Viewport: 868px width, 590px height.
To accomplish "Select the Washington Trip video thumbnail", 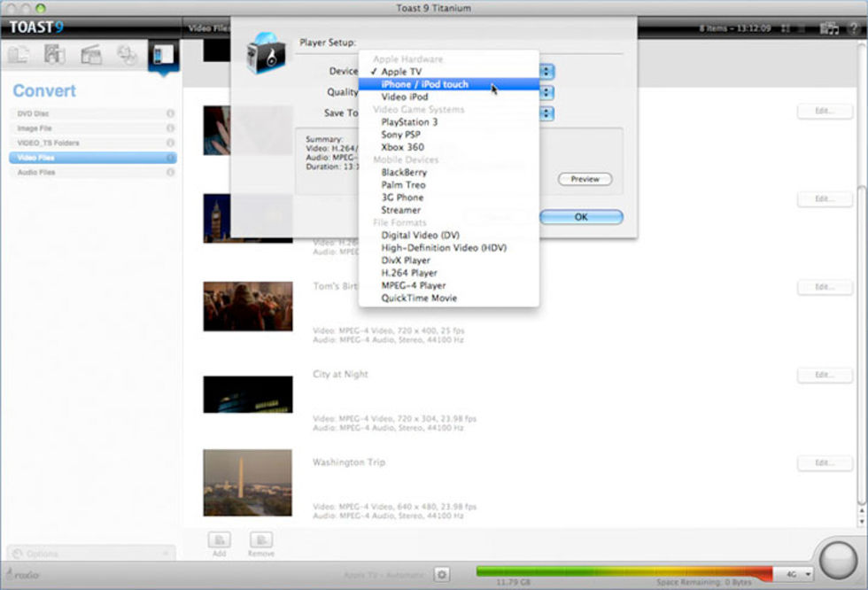I will click(x=247, y=483).
